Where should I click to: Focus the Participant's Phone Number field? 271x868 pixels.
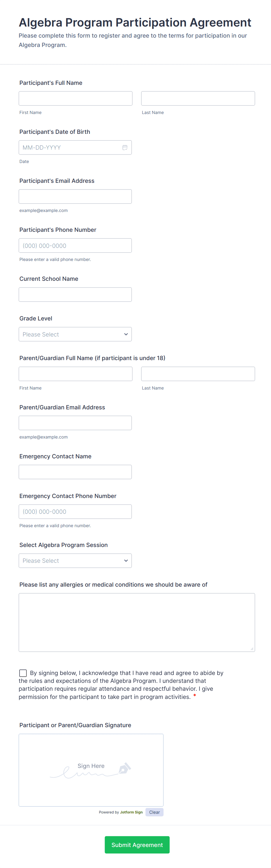[75, 246]
